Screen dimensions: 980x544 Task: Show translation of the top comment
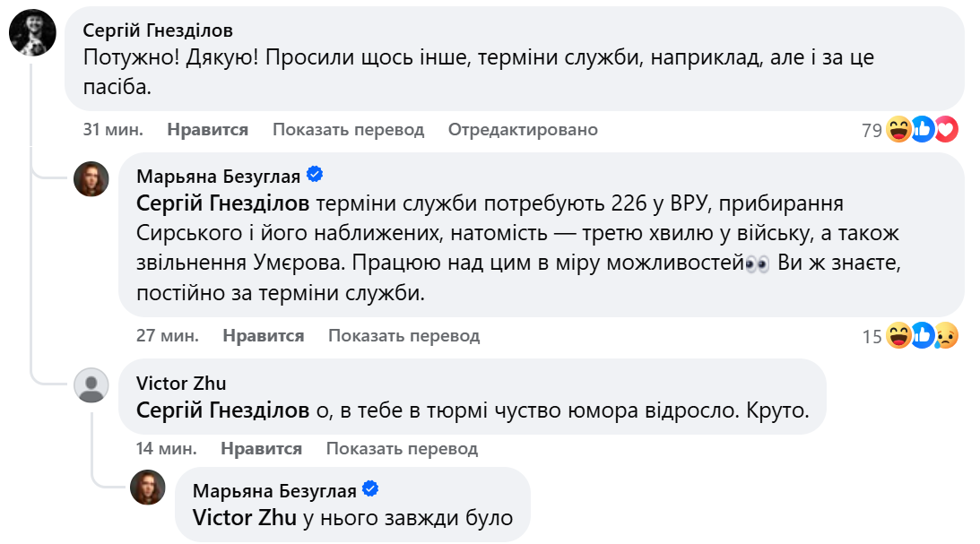[348, 130]
